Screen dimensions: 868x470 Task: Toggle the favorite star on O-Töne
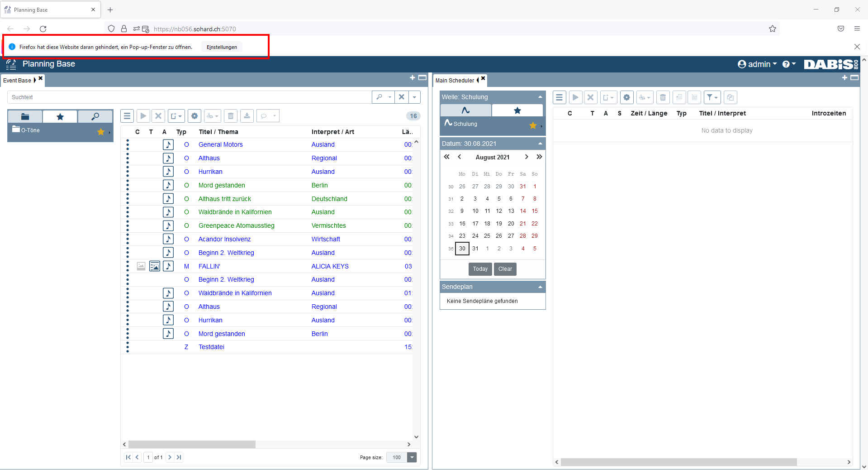point(100,132)
